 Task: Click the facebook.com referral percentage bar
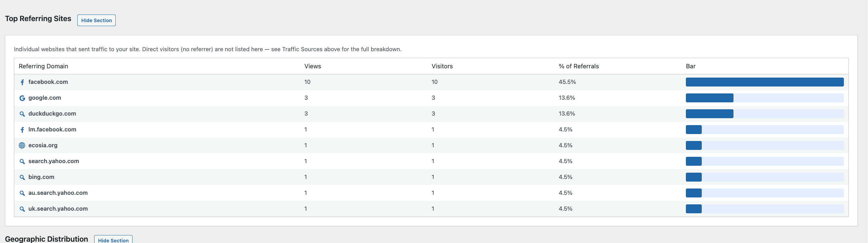[765, 82]
